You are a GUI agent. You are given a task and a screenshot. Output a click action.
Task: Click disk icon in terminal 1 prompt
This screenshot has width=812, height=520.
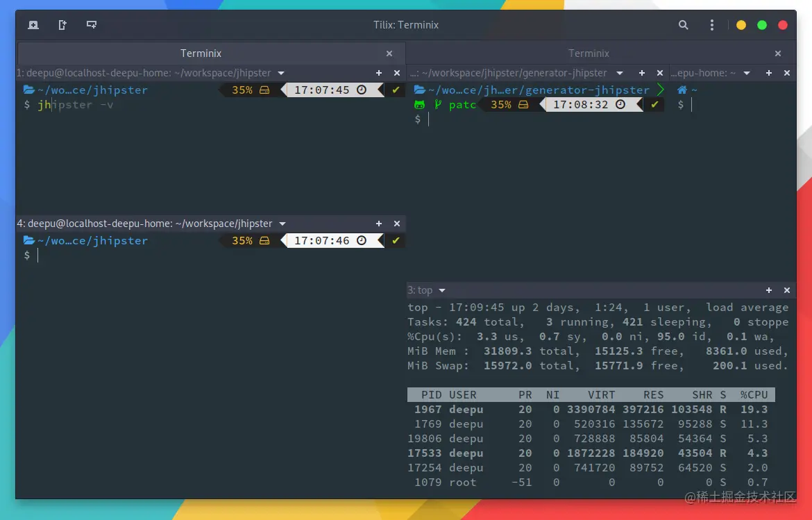click(264, 90)
